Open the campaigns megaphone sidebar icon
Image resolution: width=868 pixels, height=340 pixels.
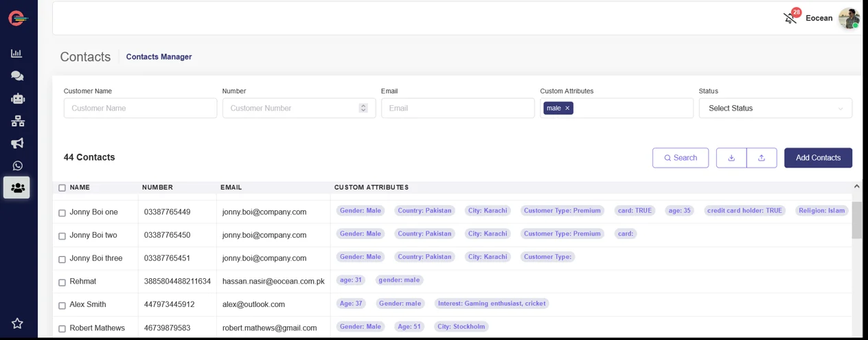(17, 144)
